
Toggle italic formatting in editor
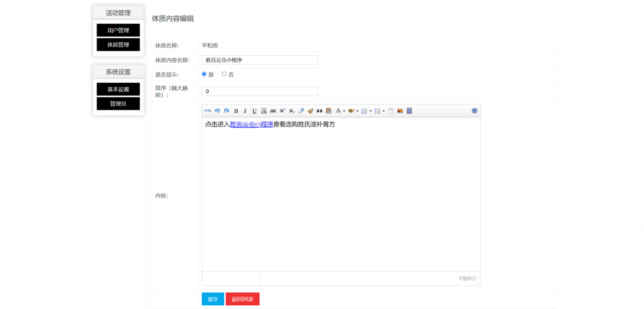click(245, 111)
